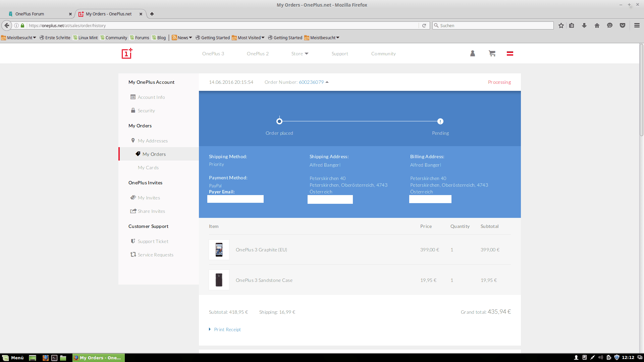Click the Sandstone Case thumbnail
The image size is (644, 362).
click(x=219, y=280)
